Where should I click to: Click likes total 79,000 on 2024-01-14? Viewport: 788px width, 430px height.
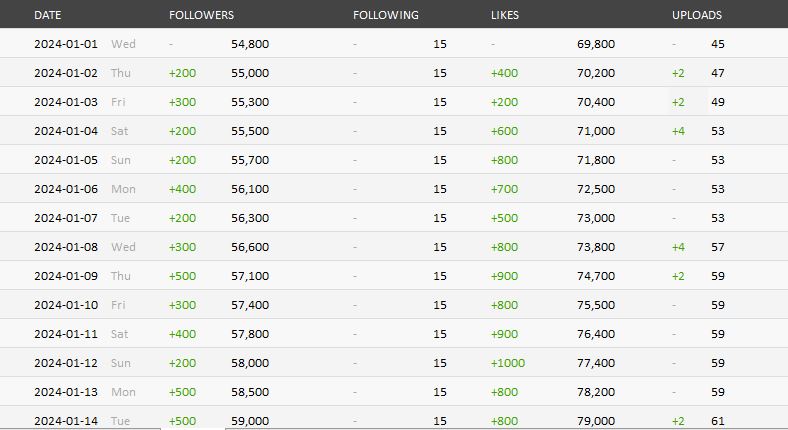pos(596,421)
